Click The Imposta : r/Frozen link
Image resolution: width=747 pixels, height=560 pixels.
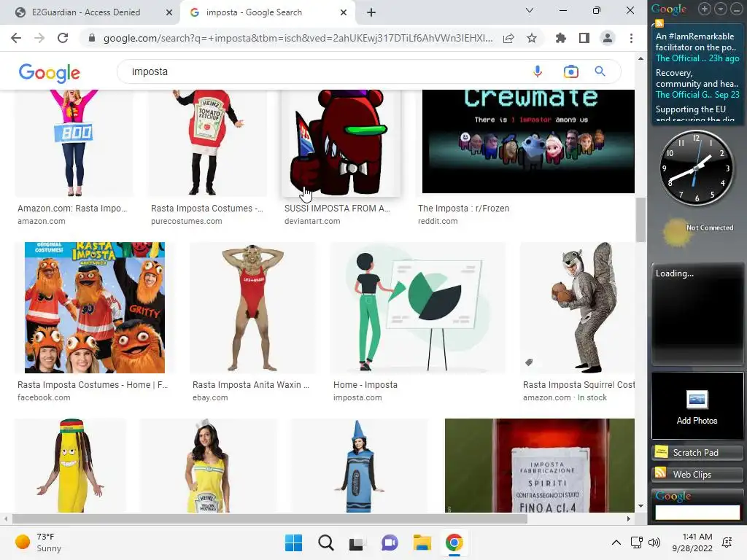463,208
